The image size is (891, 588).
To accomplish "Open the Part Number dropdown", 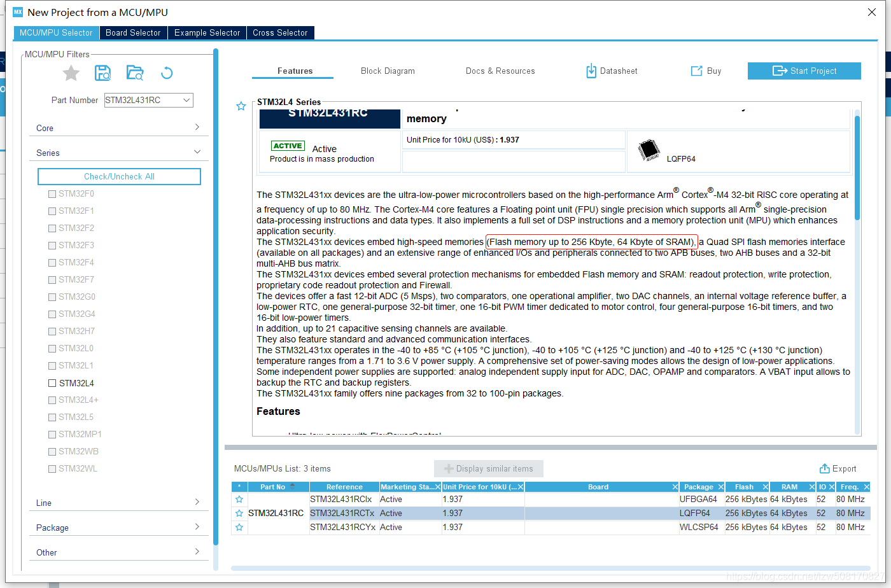I will pos(186,100).
